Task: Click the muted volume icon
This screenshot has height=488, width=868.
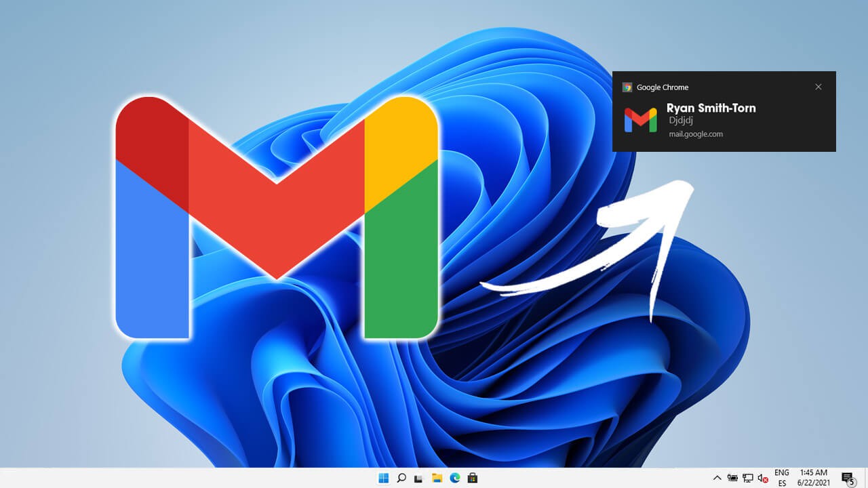Action: tap(763, 479)
